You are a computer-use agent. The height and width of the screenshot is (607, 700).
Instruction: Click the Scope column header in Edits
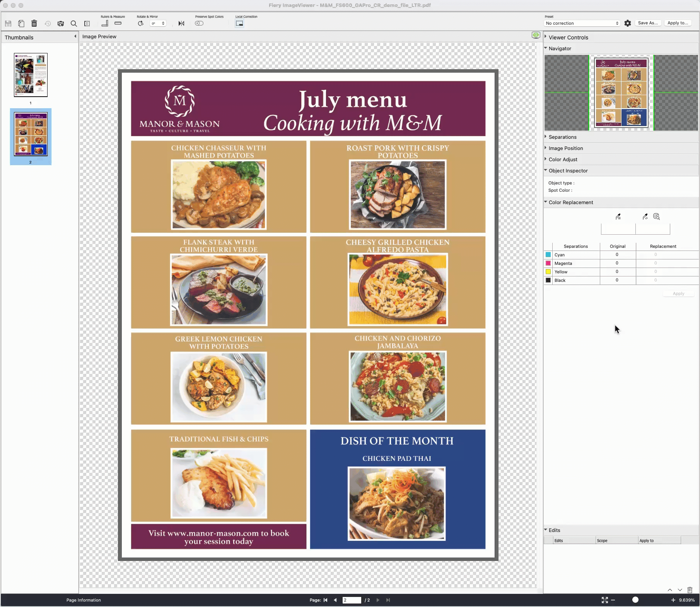click(617, 541)
